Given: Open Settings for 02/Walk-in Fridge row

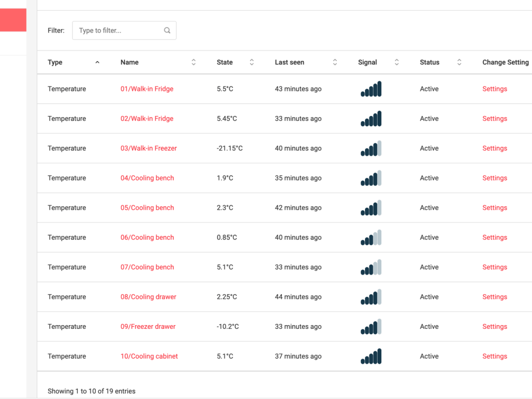Looking at the screenshot, I should point(495,119).
